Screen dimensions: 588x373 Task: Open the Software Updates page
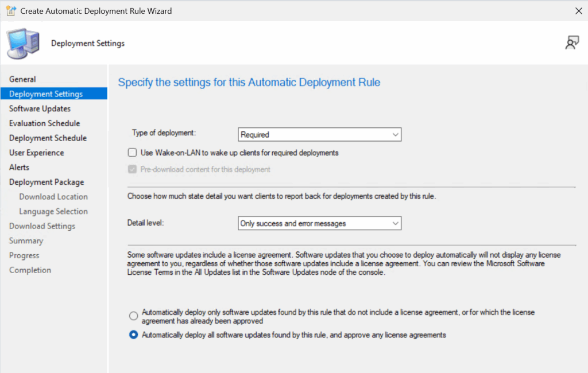point(40,108)
